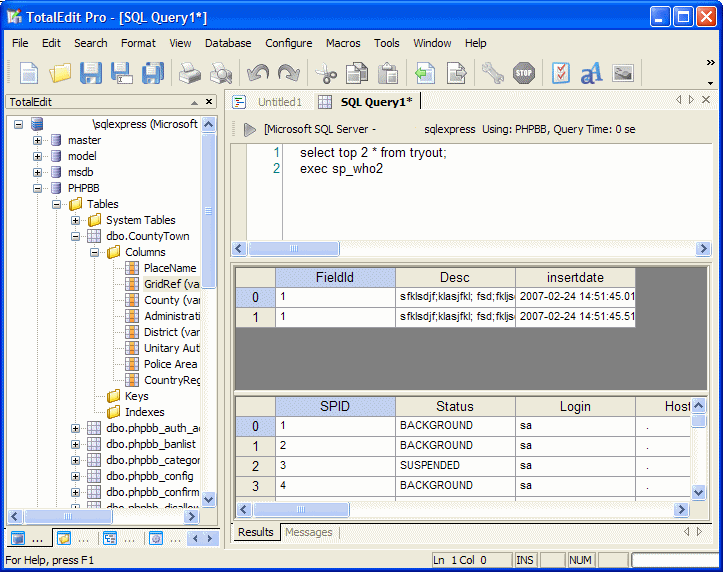The height and width of the screenshot is (572, 723).
Task: Collapse the dbo.CountyTown table
Action: click(75, 236)
